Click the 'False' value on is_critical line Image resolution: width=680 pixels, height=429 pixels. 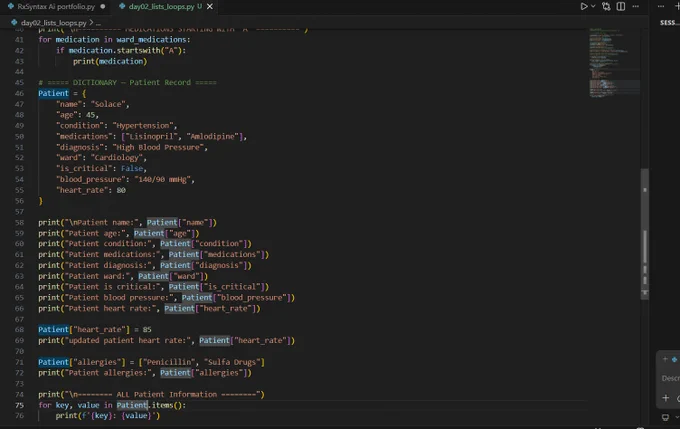coord(132,168)
